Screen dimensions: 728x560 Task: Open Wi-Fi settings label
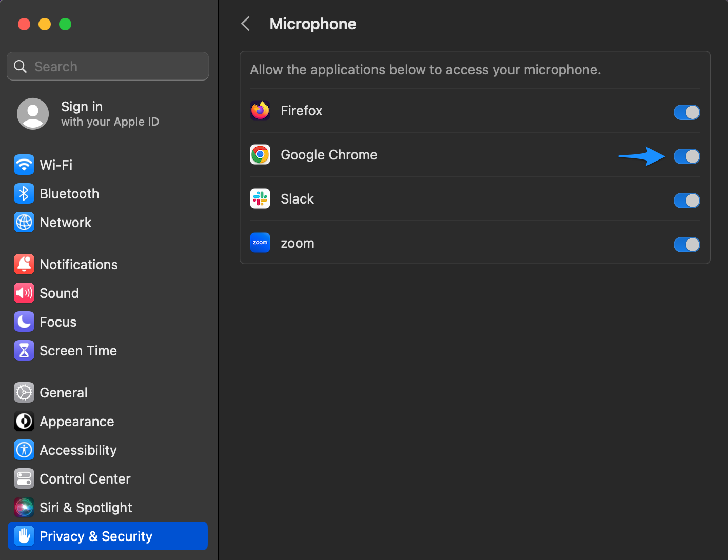pyautogui.click(x=56, y=165)
